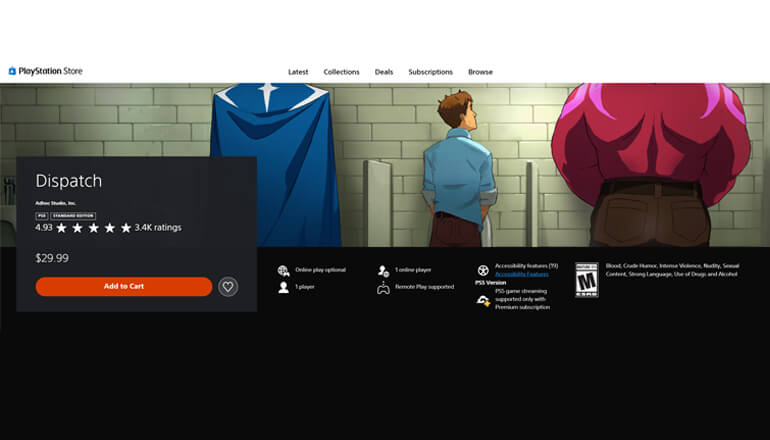Click the PS5 game streaming cloud icon
The width and height of the screenshot is (770, 440).
483,300
